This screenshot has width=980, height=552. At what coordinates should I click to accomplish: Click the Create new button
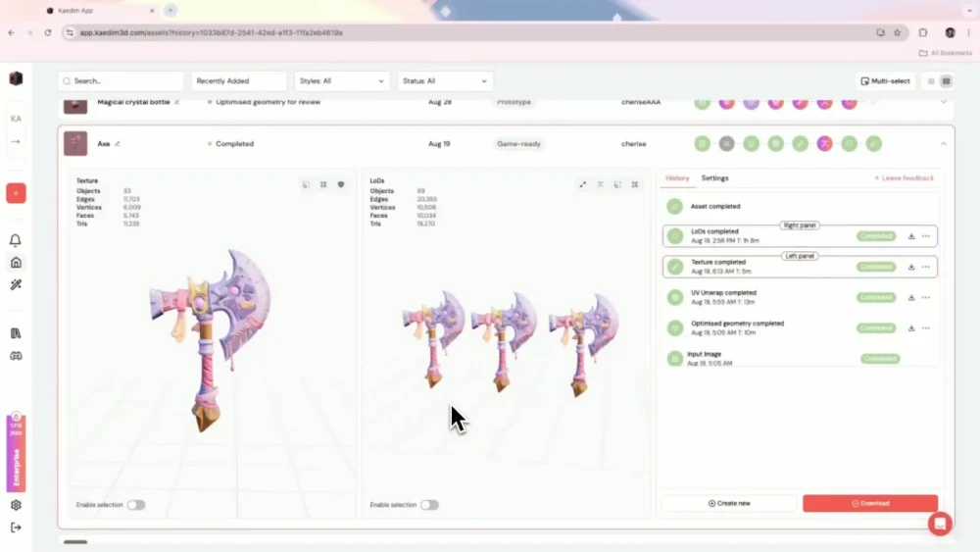pos(729,503)
